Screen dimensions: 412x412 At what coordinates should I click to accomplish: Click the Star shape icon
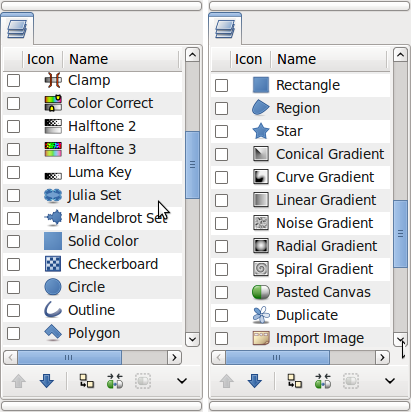click(261, 131)
